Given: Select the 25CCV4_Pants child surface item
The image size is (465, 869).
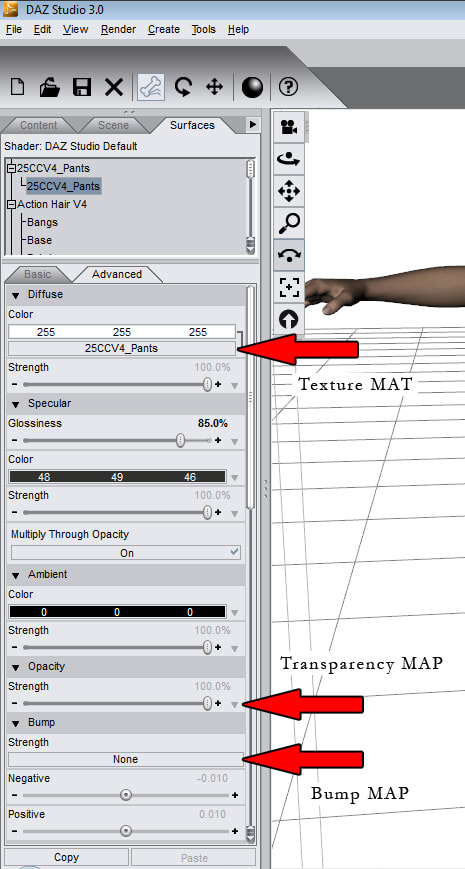Looking at the screenshot, I should (63, 186).
